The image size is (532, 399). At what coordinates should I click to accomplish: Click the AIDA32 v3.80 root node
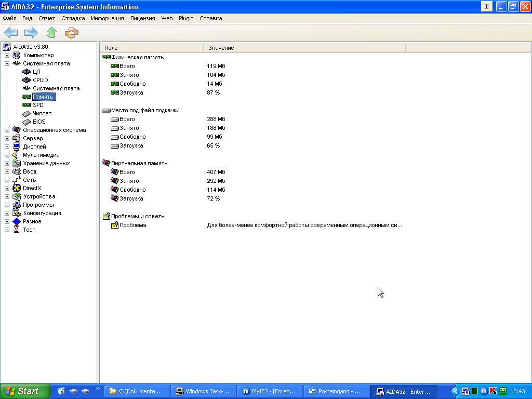tap(31, 47)
